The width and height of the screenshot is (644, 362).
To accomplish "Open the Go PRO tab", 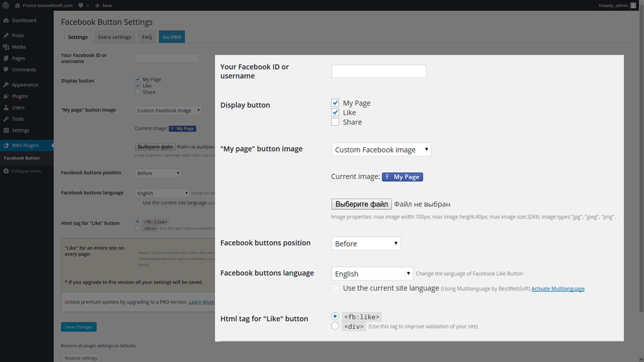I will point(172,37).
